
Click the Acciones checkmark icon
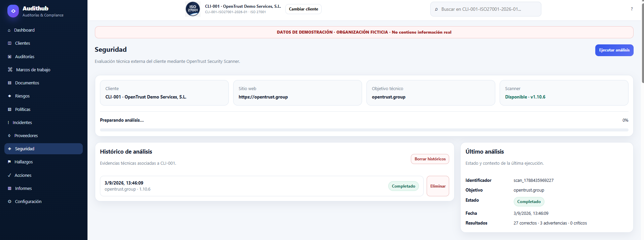(9, 175)
